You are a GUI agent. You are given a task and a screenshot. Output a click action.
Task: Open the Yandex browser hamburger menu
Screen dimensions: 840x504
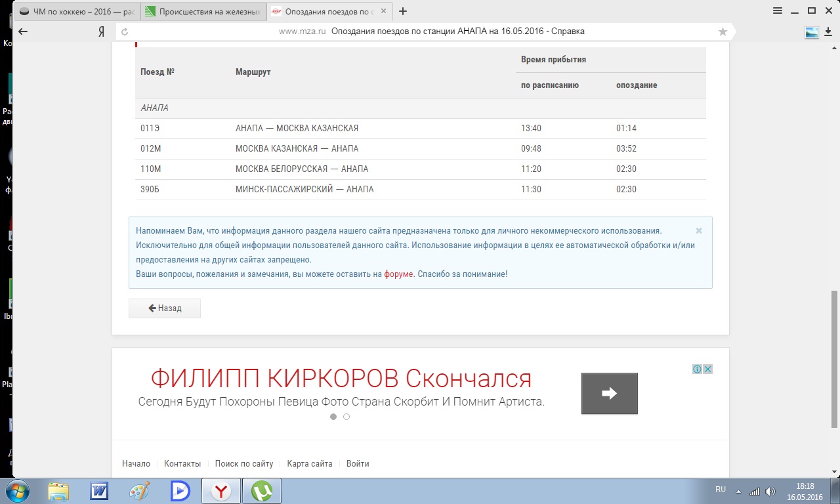[x=778, y=10]
